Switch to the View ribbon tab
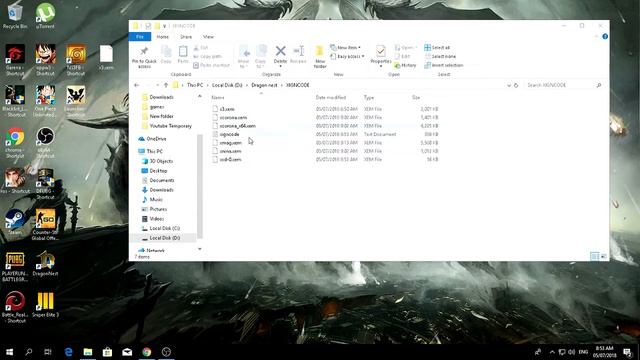Viewport: 640px width, 360px height. [x=208, y=37]
